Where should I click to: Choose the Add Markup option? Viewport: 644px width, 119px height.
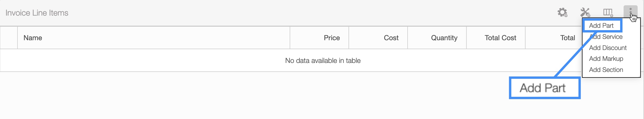[x=606, y=59]
